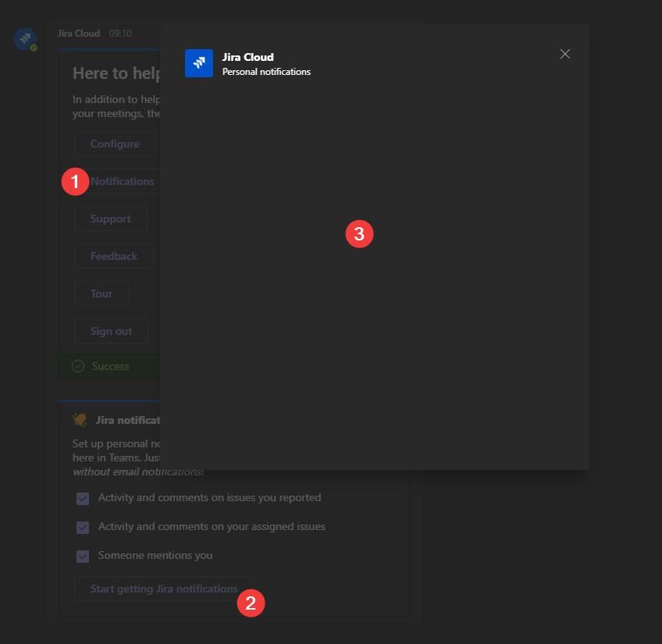Click the 'Personal notifications' dialog subtitle
This screenshot has height=644, width=662.
tap(266, 72)
